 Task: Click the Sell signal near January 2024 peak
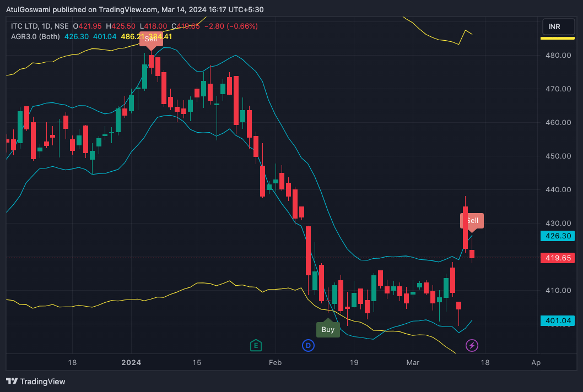(x=151, y=40)
